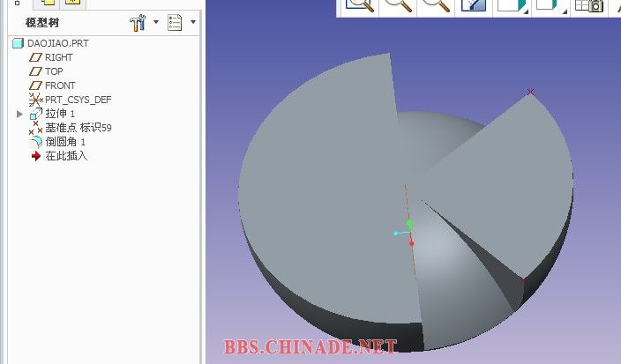Select PRT_CSYS_DEF coordinate system

[x=70, y=100]
